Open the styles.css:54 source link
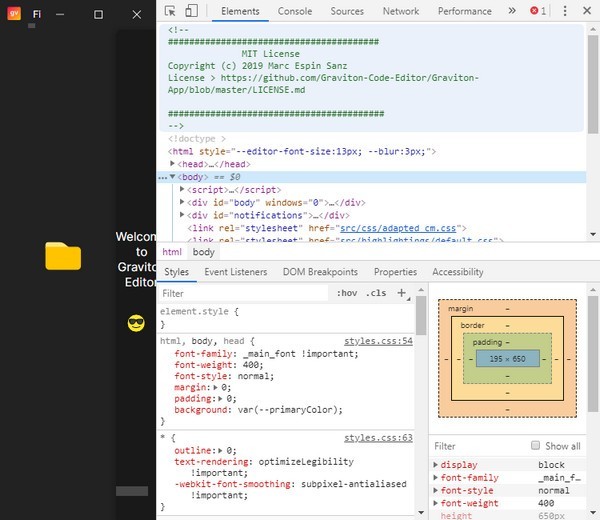 [x=378, y=341]
